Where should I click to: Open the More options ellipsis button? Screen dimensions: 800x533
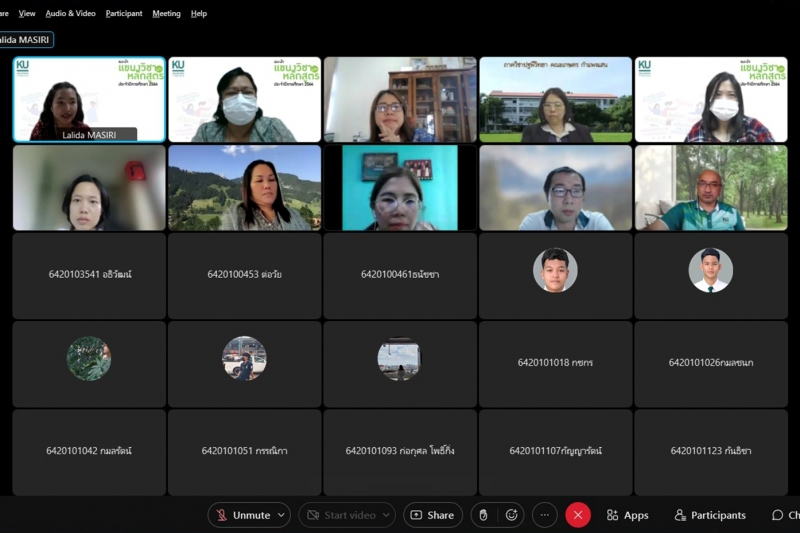(544, 515)
